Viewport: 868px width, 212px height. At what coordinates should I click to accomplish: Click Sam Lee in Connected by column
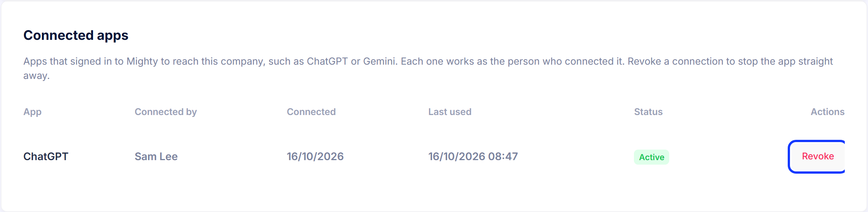[156, 156]
